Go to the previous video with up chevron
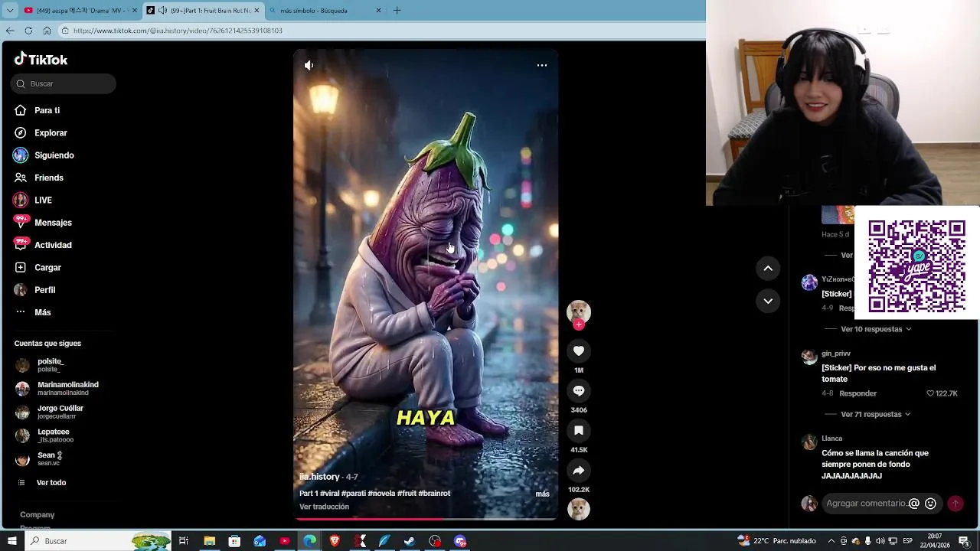The width and height of the screenshot is (980, 551). (x=768, y=268)
